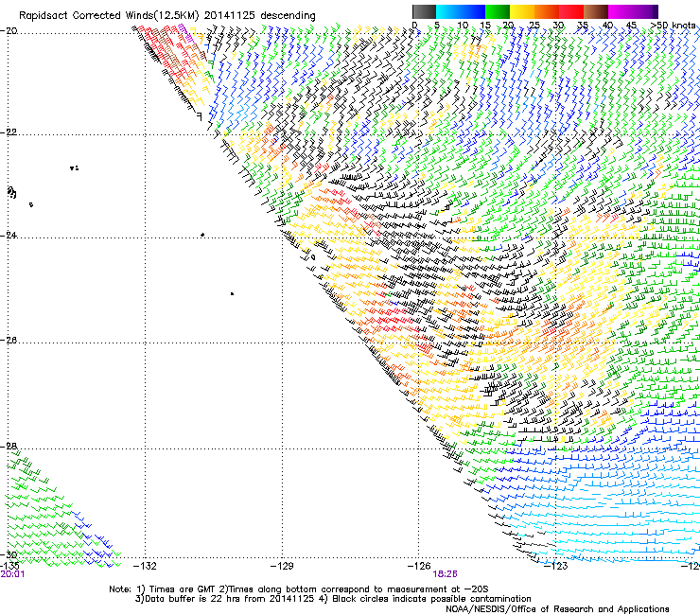
Task: Choose the red 30-35 knots color segment
Action: (571, 11)
